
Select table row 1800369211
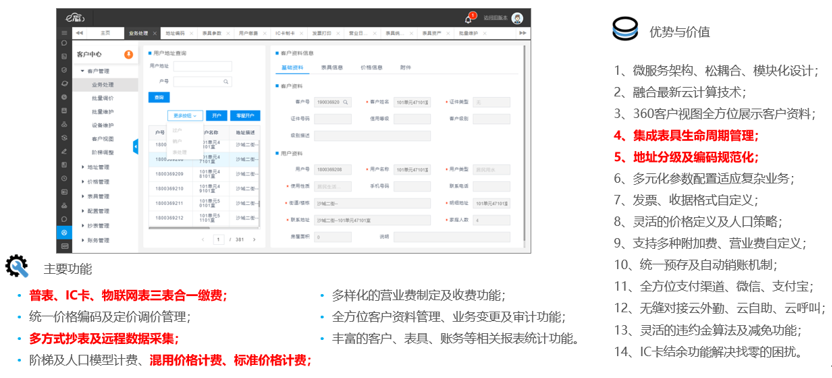(x=204, y=203)
